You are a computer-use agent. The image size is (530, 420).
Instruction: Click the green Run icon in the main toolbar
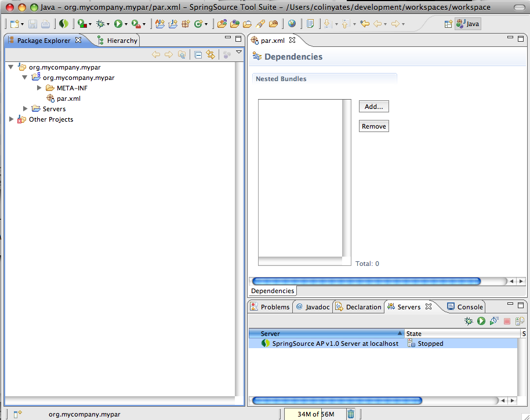[x=118, y=24]
